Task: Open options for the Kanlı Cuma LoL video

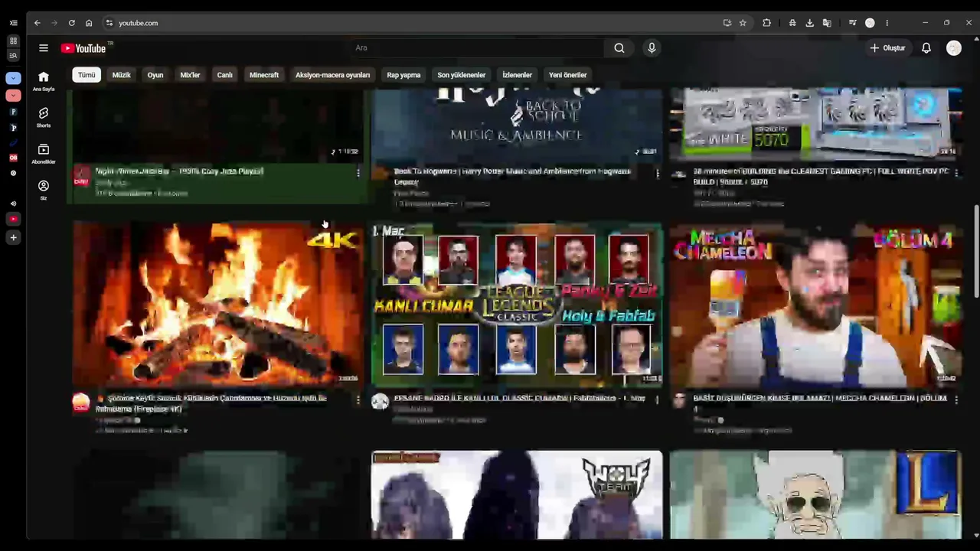Action: (x=657, y=399)
